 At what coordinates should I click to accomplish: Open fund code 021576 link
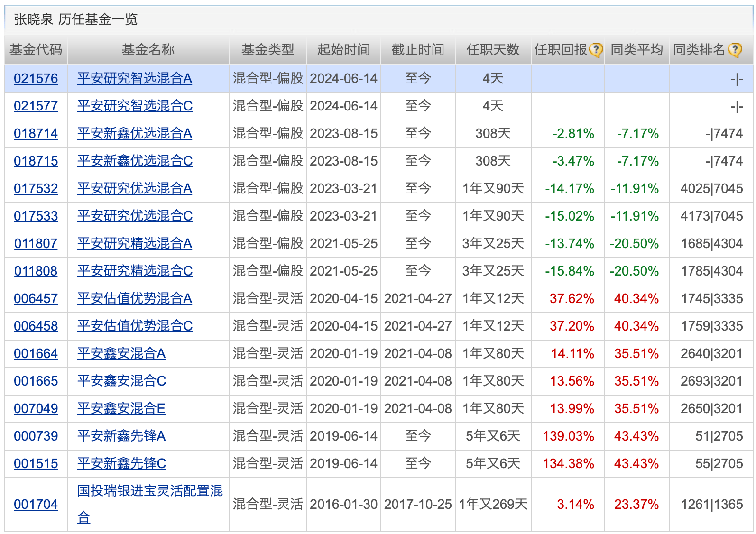(x=36, y=78)
